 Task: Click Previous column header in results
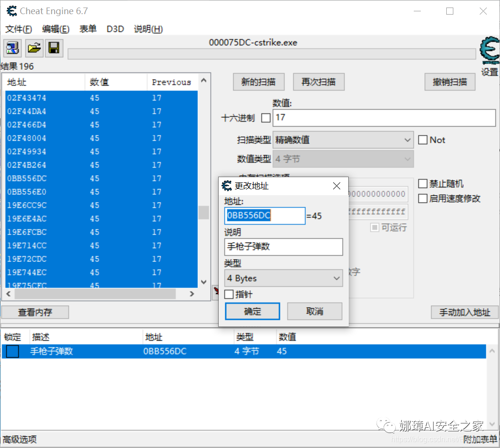click(172, 82)
